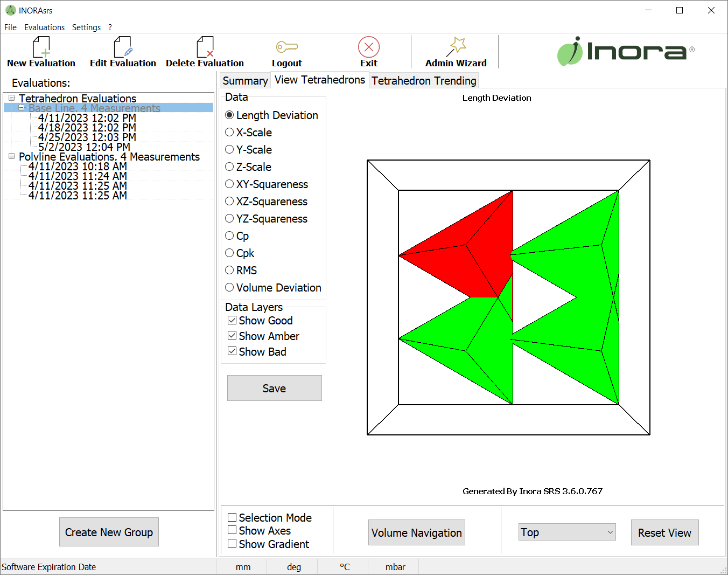Click the Delete Evaluation icon
This screenshot has height=575, width=728.
point(205,47)
